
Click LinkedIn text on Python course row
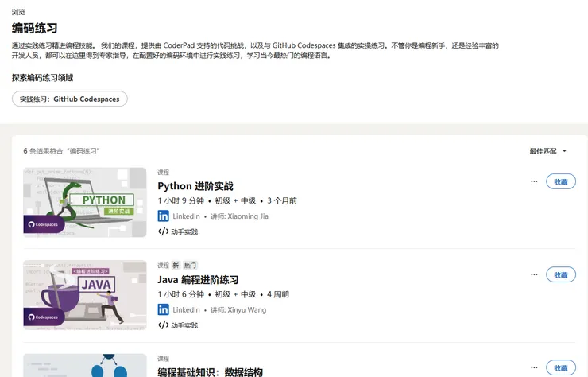pyautogui.click(x=186, y=216)
